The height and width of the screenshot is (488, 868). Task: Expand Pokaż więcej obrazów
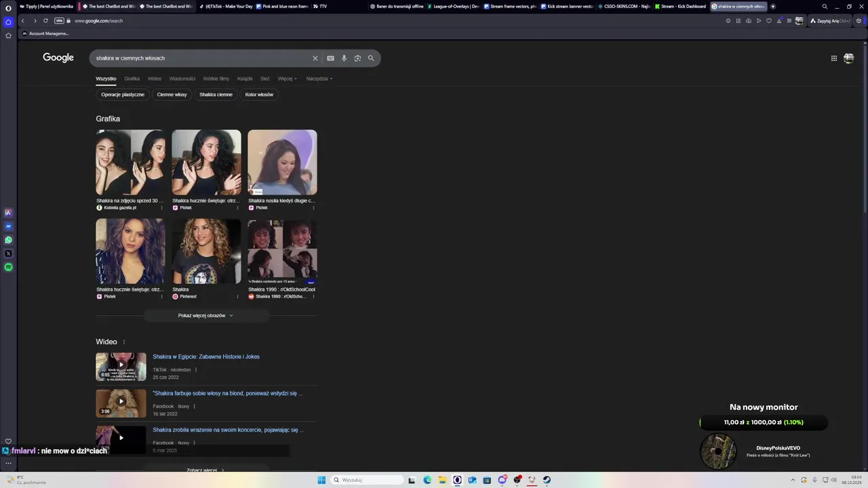pyautogui.click(x=205, y=315)
